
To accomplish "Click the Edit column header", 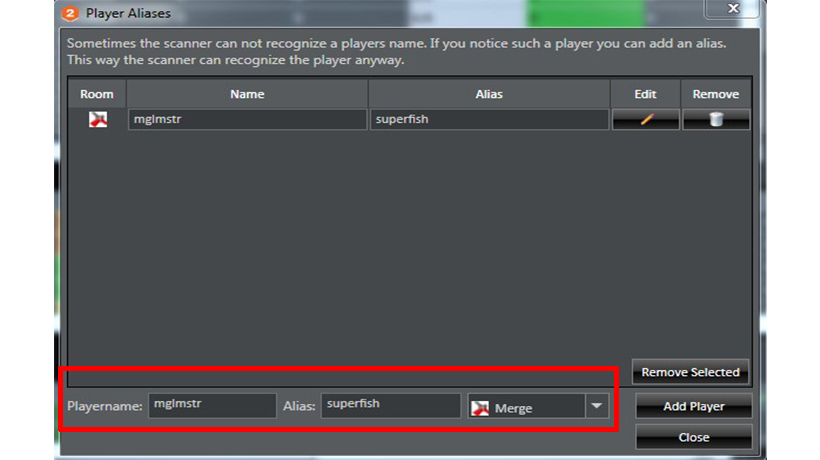I will click(645, 94).
